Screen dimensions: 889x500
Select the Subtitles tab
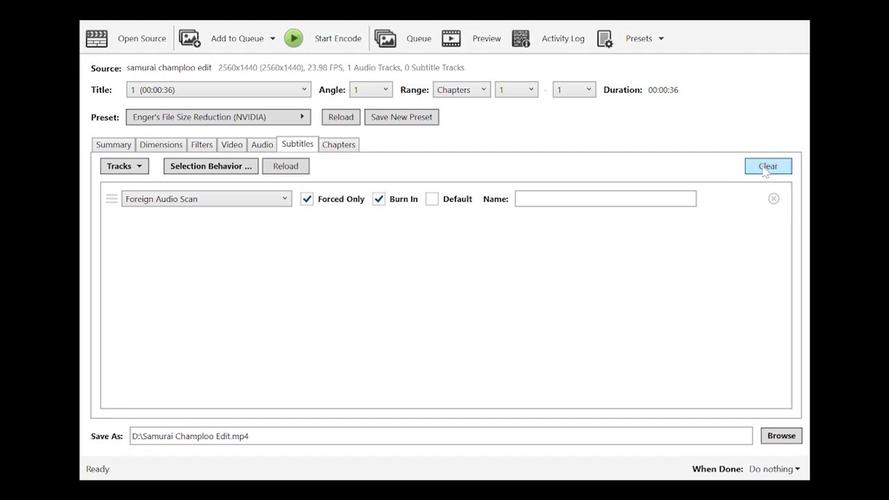point(298,144)
